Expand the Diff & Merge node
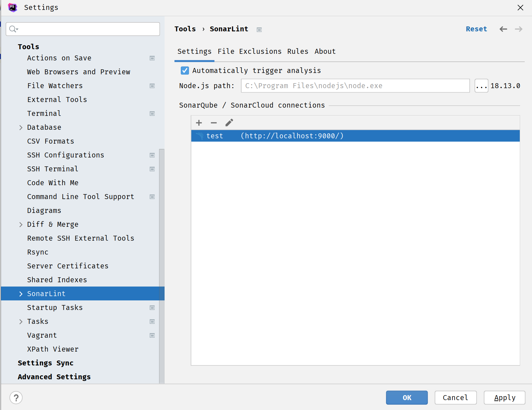 21,224
